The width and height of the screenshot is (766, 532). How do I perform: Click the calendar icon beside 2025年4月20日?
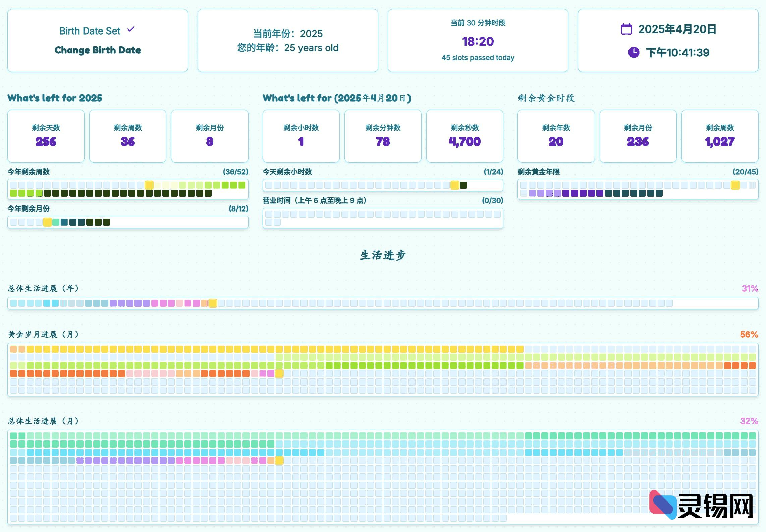click(x=626, y=29)
